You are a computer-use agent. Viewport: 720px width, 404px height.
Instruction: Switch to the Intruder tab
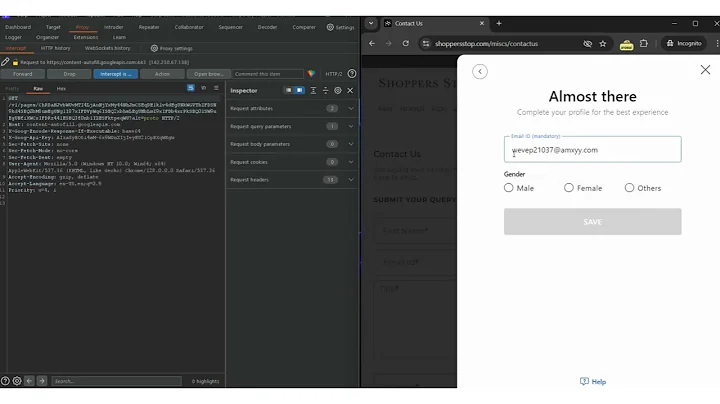click(113, 27)
